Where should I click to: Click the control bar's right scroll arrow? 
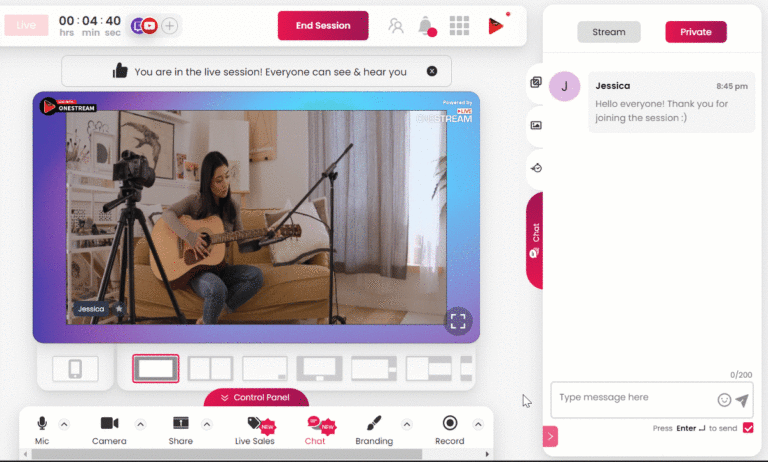pos(487,454)
